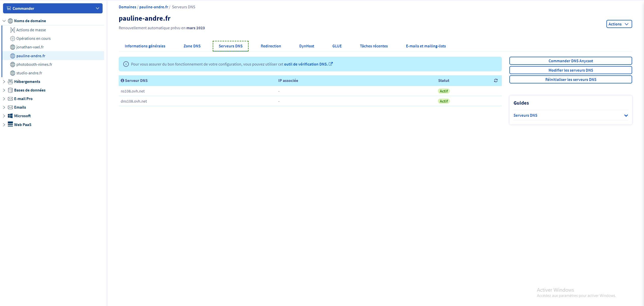Expand the Hébergements tree section
The height and width of the screenshot is (306, 644).
click(x=4, y=82)
